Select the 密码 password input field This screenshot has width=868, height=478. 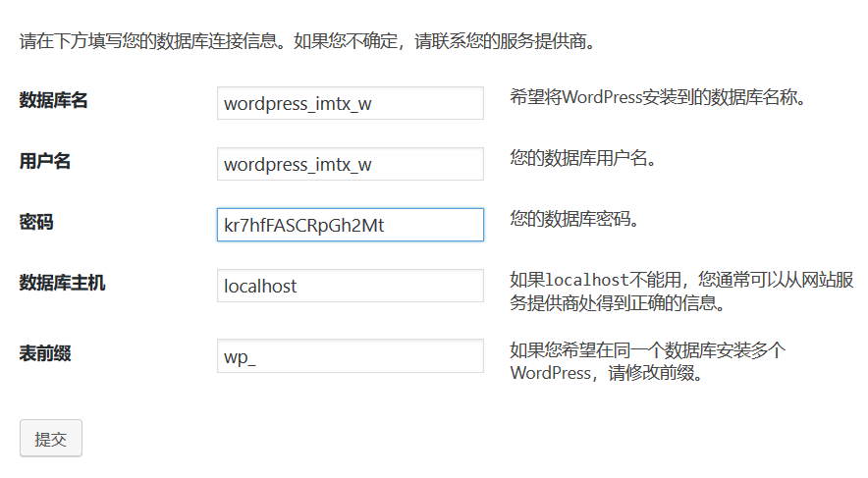click(351, 225)
